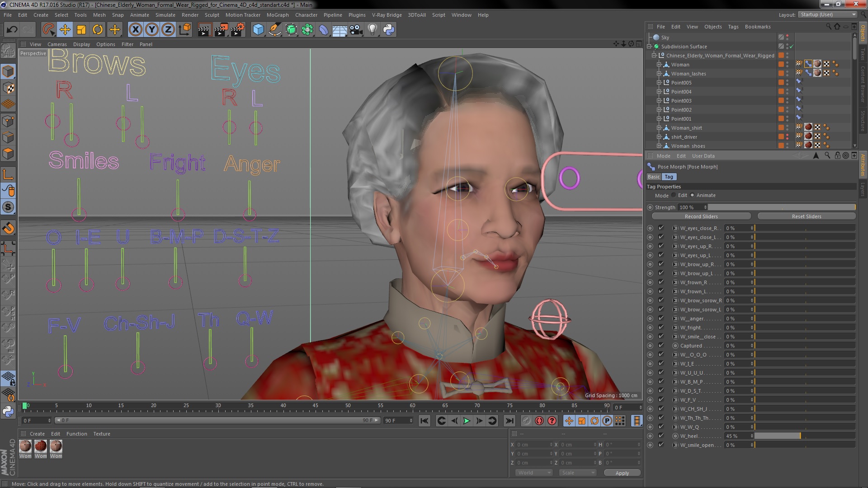Select the Rotate tool
Image resolution: width=868 pixels, height=488 pixels.
[x=98, y=30]
